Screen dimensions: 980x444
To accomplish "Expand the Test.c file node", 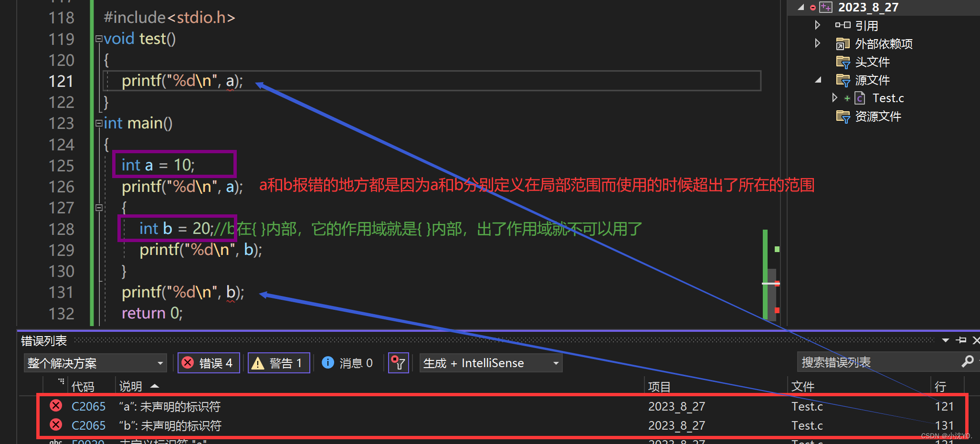I will (x=834, y=98).
